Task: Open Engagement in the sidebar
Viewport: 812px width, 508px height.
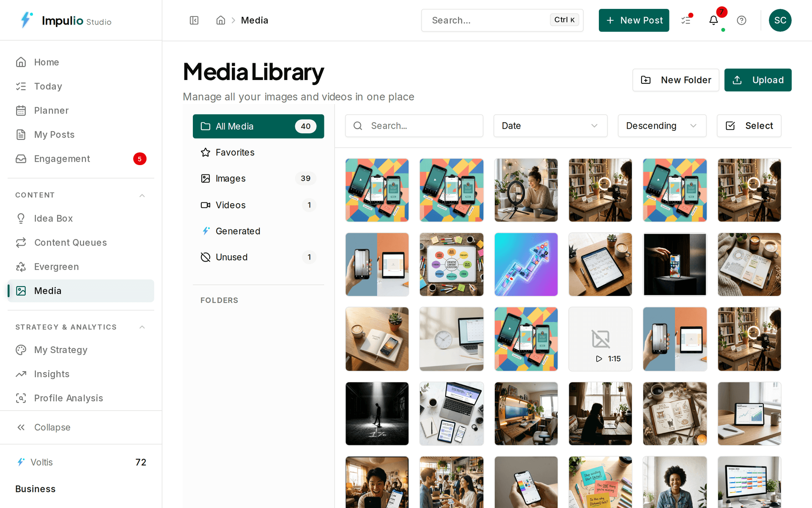Action: (81, 159)
